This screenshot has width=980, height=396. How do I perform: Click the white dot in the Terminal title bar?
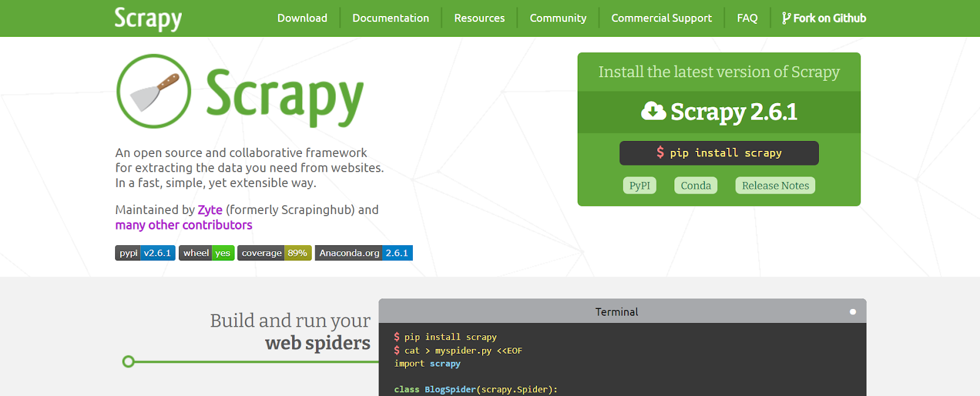tap(853, 312)
